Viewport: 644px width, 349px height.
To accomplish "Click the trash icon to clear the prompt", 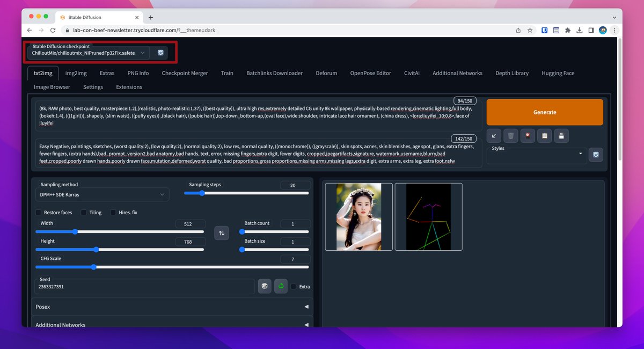I will click(x=511, y=136).
